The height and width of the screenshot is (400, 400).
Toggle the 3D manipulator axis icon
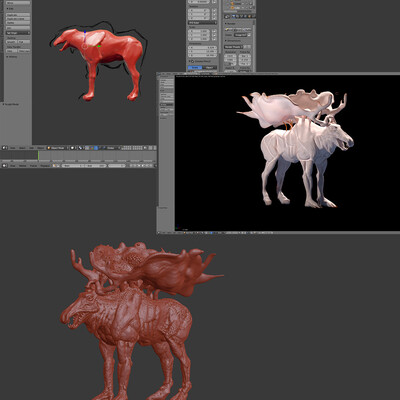(87, 148)
